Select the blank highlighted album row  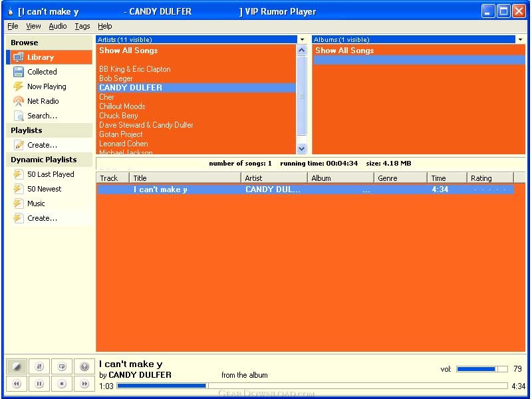(x=419, y=60)
